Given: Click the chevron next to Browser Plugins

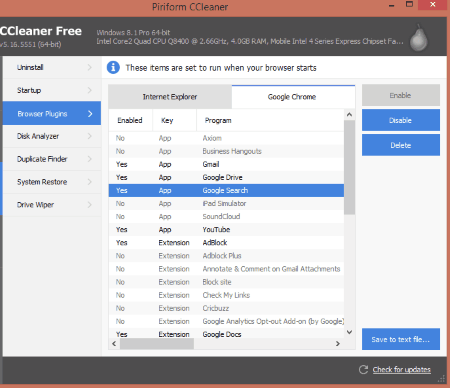Looking at the screenshot, I should pyautogui.click(x=90, y=114).
